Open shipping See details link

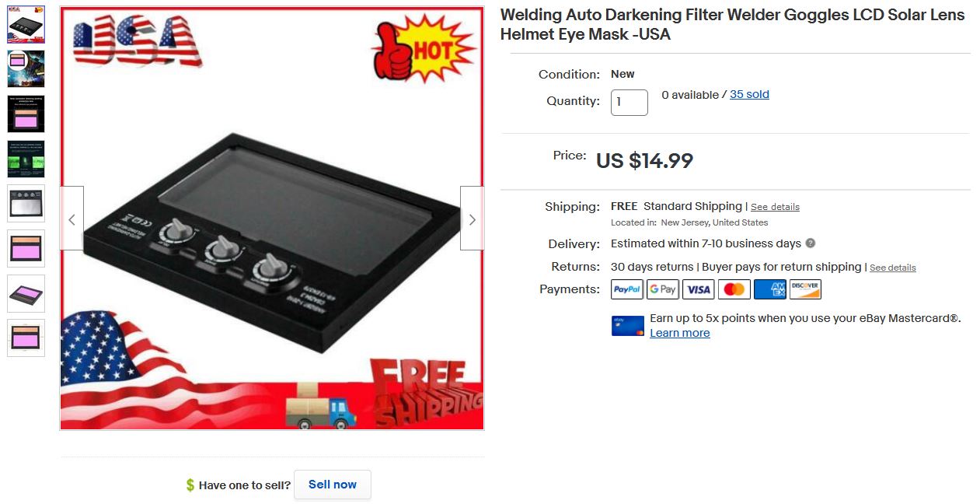pyautogui.click(x=775, y=207)
